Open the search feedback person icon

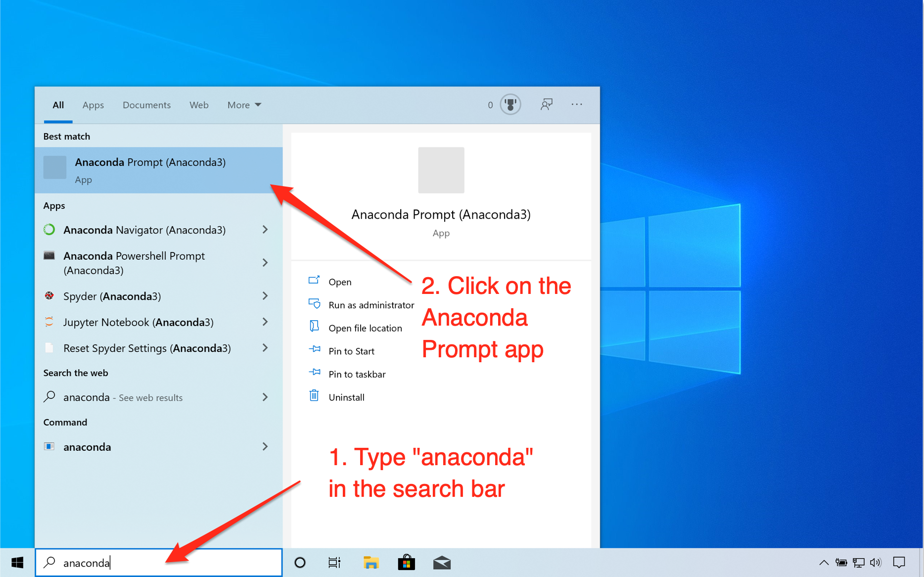pyautogui.click(x=546, y=104)
